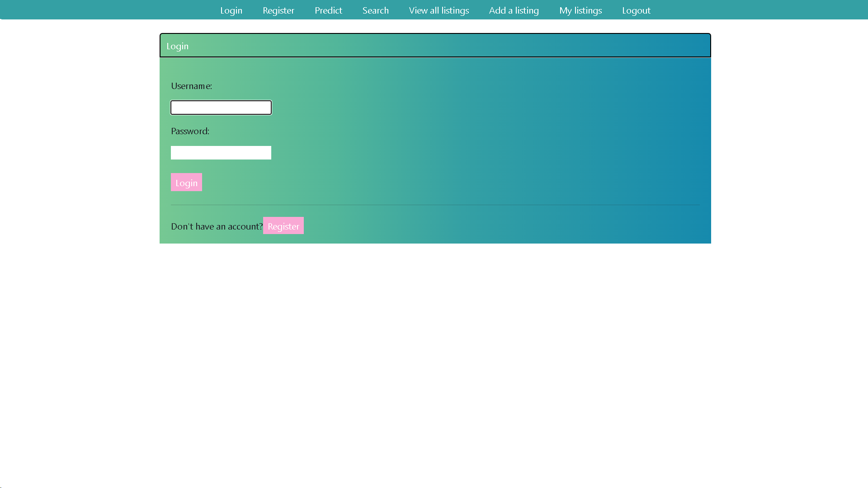Click the horizontal divider above account prompt
The width and height of the screenshot is (868, 488).
pos(435,205)
